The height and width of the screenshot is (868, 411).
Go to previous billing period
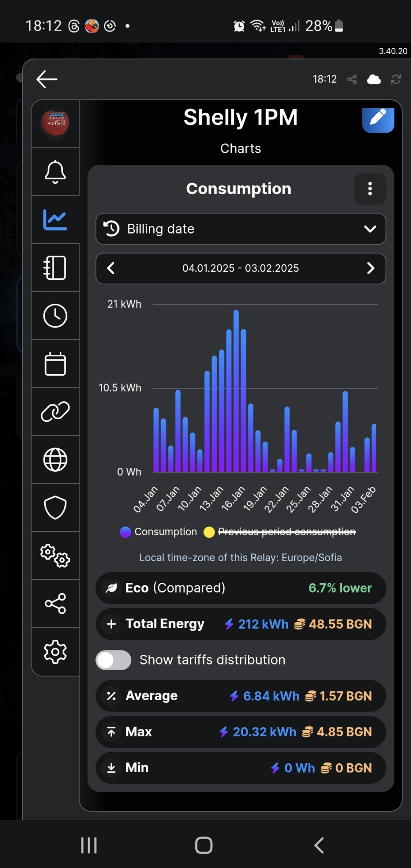111,268
